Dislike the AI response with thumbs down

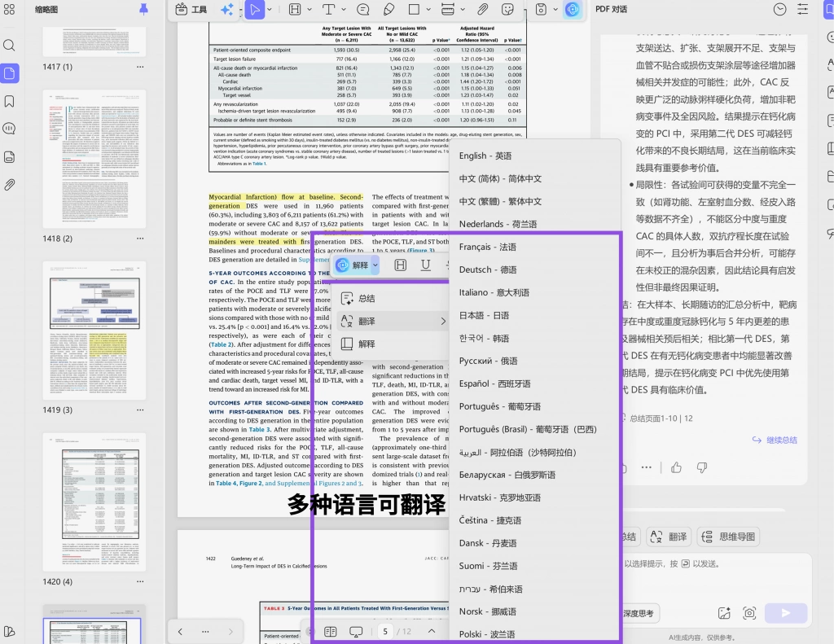tap(702, 467)
